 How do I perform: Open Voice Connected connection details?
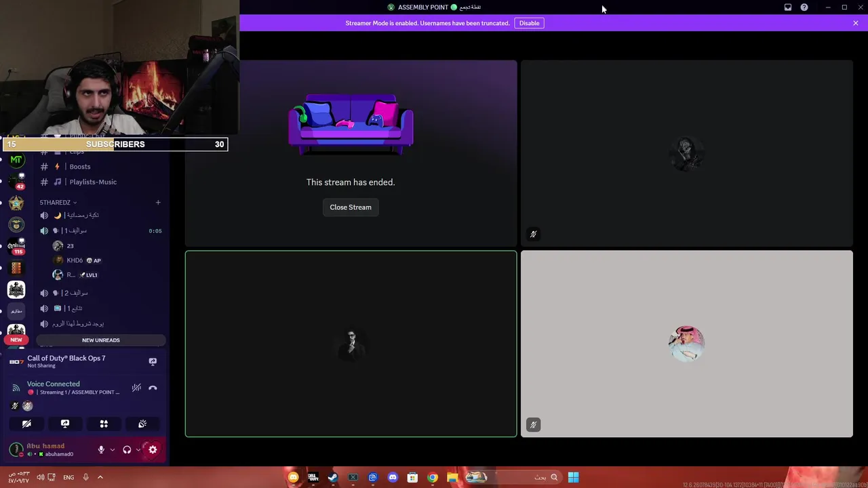point(54,384)
